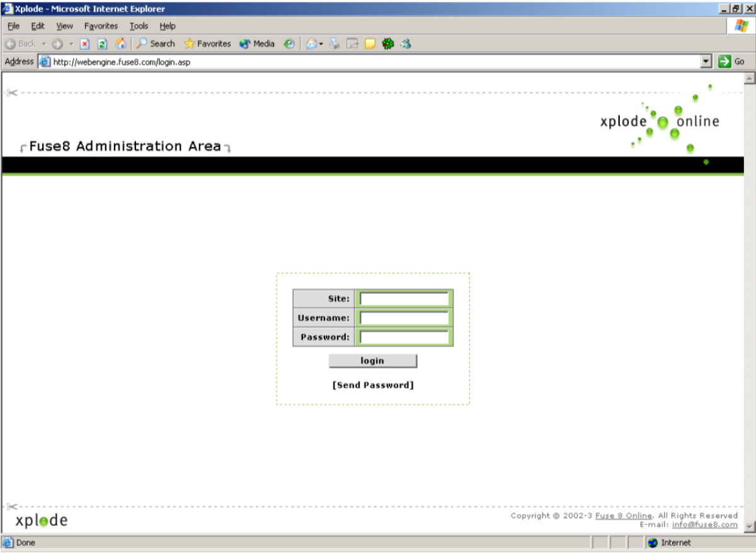Screen dimensions: 756x554
Task: Click the Internet zone status bar indicator
Action: pos(668,543)
